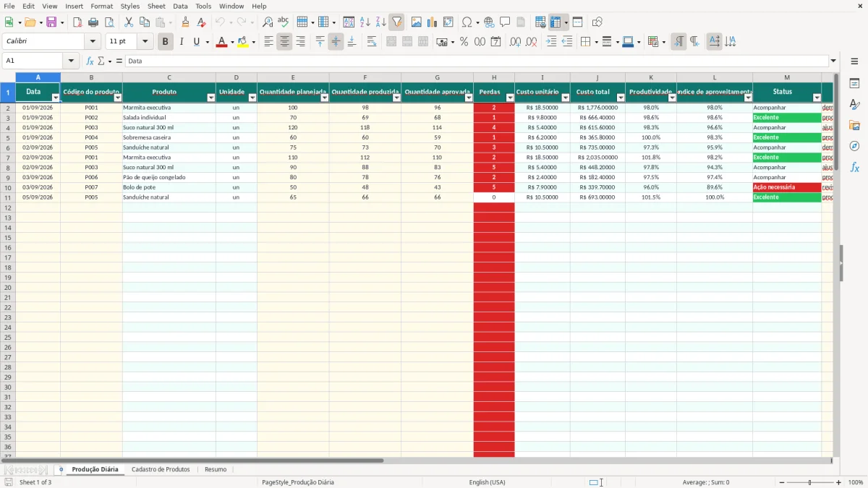Open the sidebar Navigator compass icon
The width and height of the screenshot is (868, 488).
854,147
